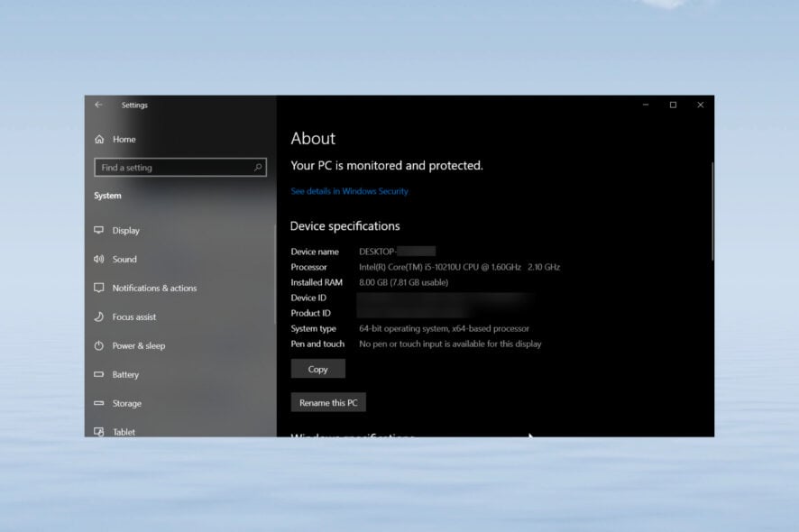799x532 pixels.
Task: Maximize the Settings window
Action: click(673, 105)
